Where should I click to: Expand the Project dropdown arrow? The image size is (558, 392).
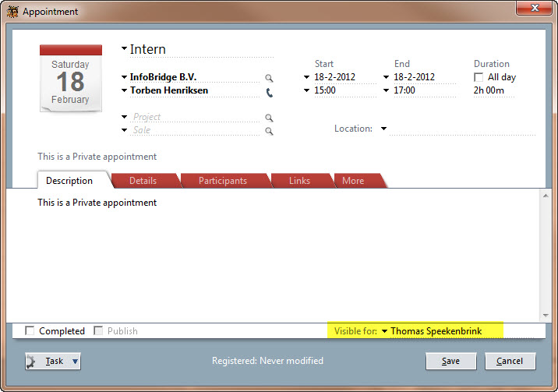(124, 117)
